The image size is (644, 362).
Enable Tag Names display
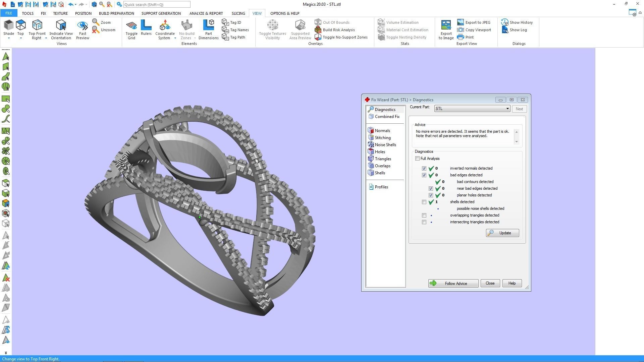235,30
